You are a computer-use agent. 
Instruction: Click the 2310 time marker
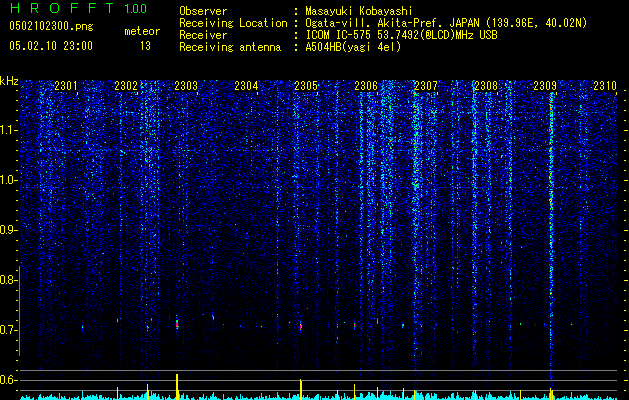605,86
